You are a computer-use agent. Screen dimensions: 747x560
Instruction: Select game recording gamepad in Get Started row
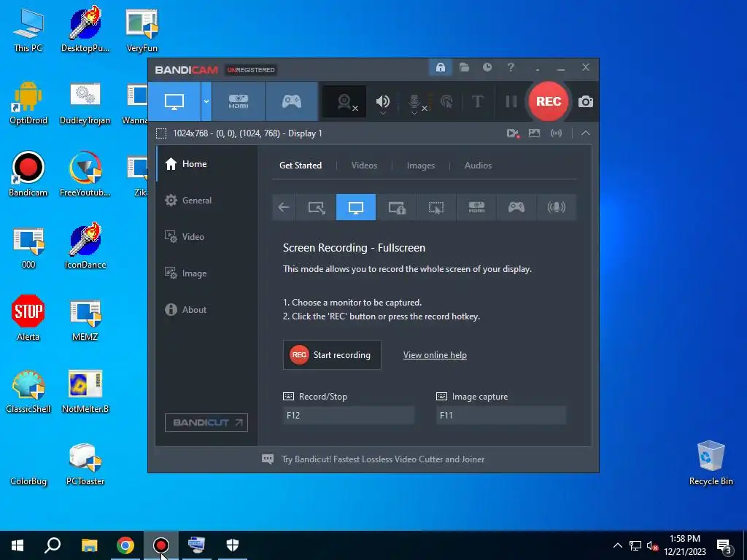click(x=516, y=207)
